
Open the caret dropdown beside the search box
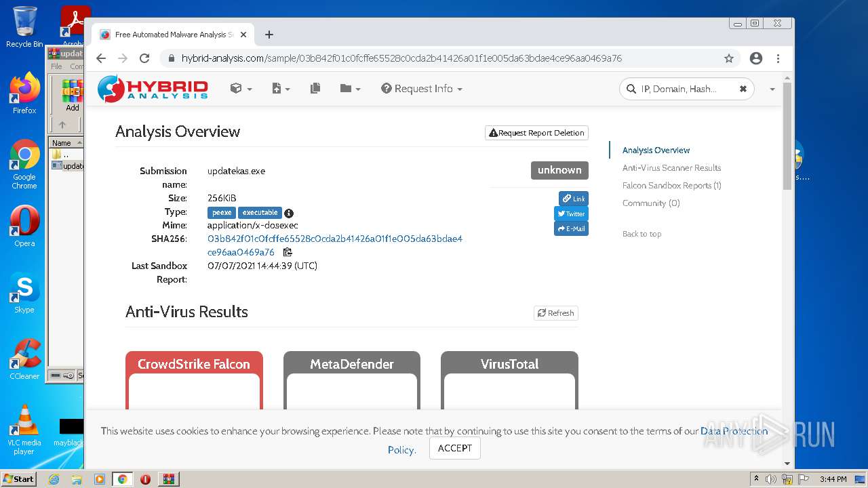772,89
